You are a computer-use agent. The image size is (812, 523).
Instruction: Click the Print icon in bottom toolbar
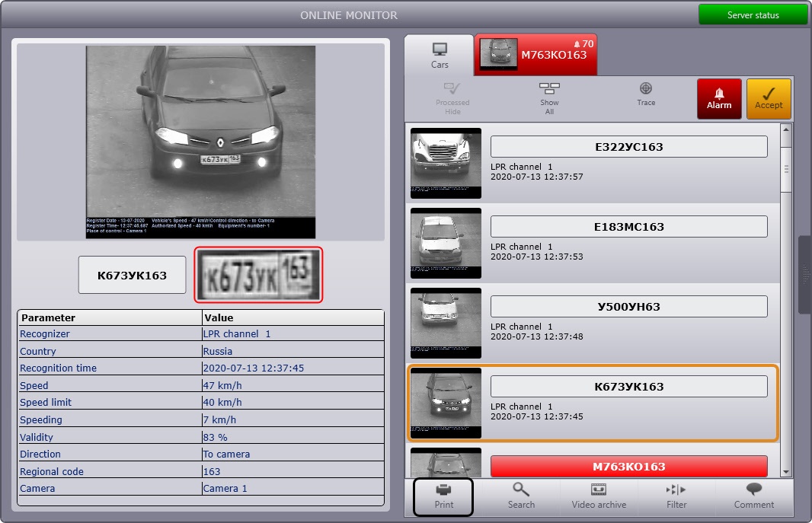[x=444, y=496]
